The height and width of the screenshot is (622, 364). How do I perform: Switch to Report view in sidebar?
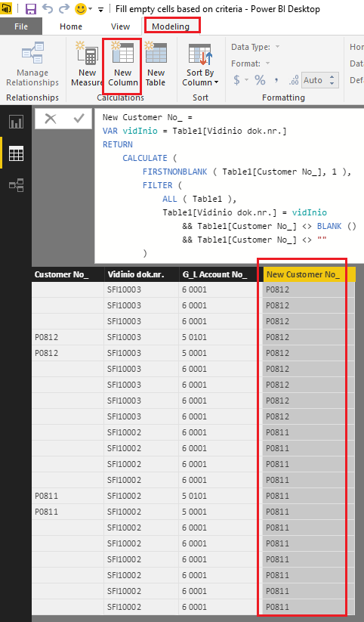pos(17,122)
